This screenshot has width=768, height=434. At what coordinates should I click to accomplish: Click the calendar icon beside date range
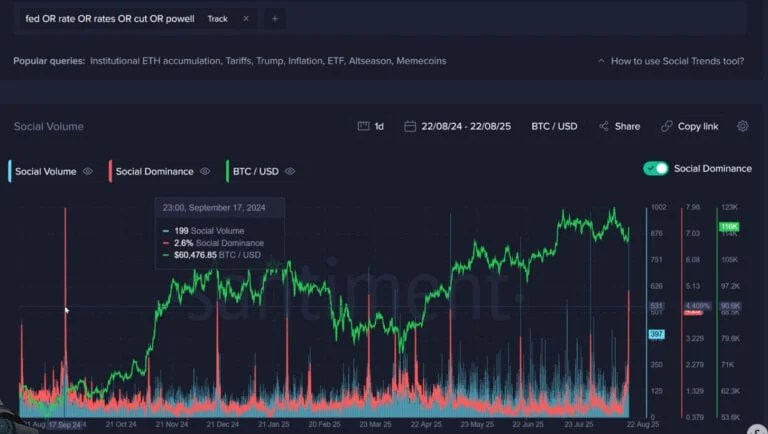tap(410, 127)
